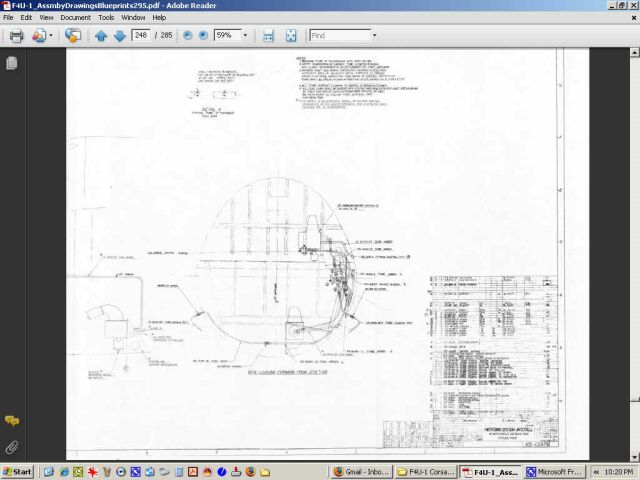Open the View menu
640x480 pixels.
pos(46,18)
